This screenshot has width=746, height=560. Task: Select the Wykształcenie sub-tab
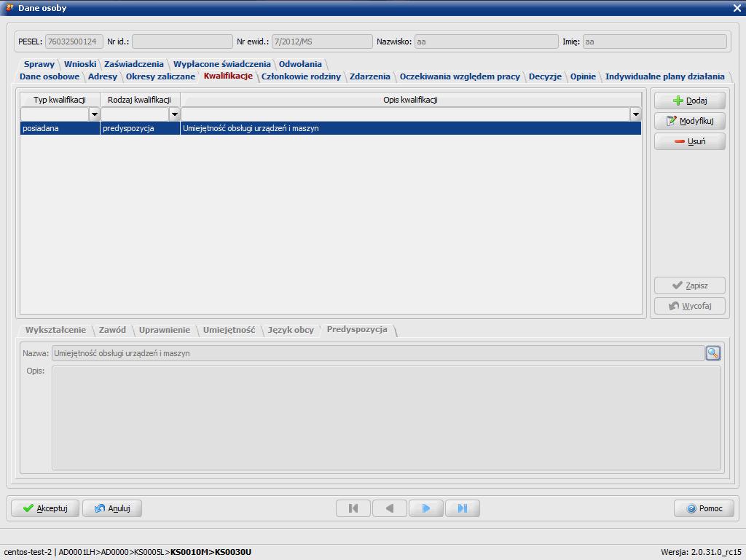pyautogui.click(x=55, y=329)
